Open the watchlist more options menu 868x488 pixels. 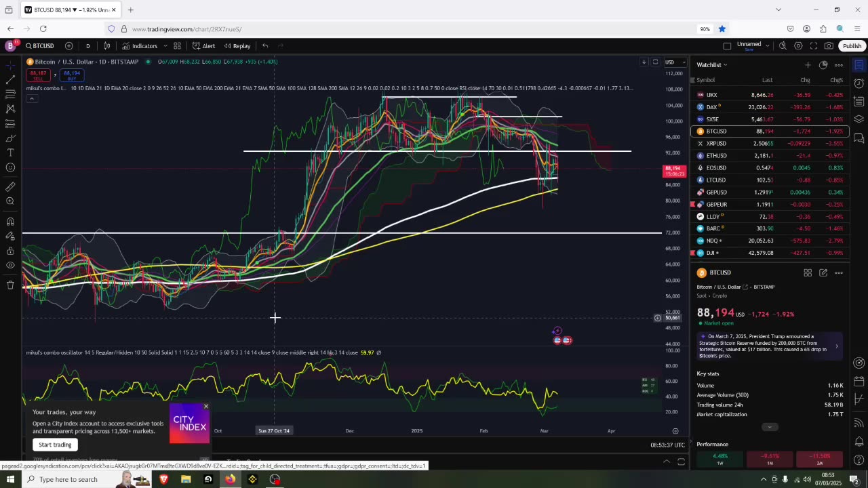pyautogui.click(x=839, y=65)
